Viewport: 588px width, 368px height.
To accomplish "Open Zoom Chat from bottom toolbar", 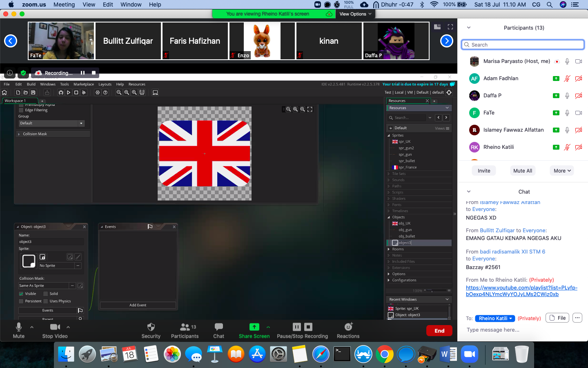I will coord(219,330).
